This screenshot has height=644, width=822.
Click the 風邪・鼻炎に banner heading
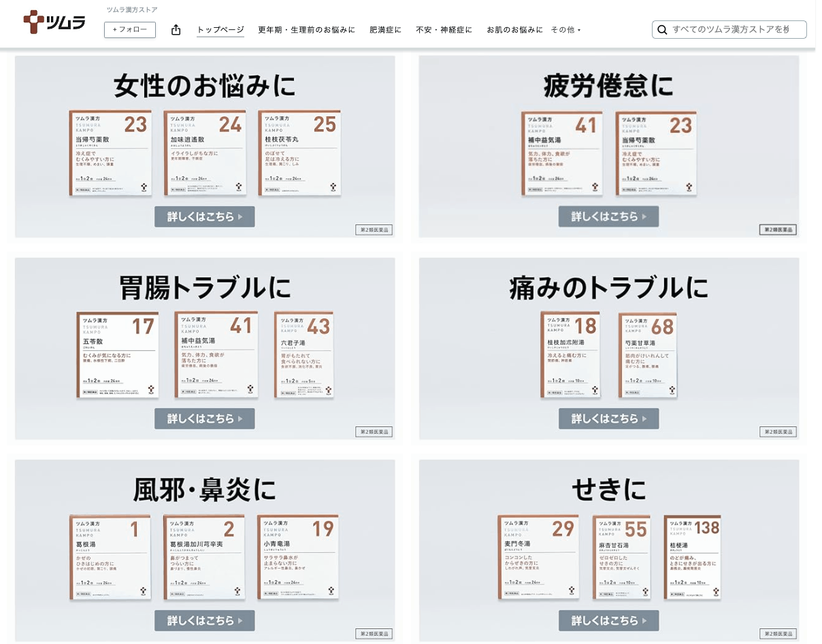pos(205,490)
